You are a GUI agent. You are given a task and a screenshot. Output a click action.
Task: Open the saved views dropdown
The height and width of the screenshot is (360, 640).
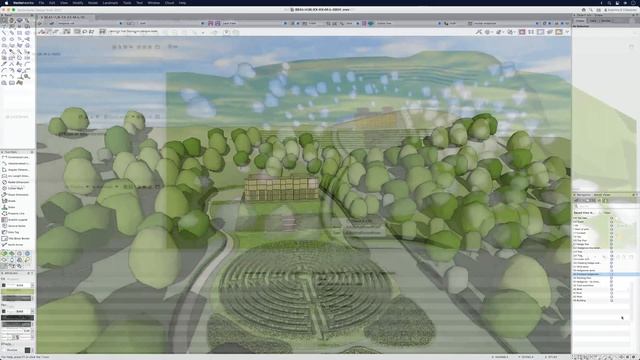point(254,23)
